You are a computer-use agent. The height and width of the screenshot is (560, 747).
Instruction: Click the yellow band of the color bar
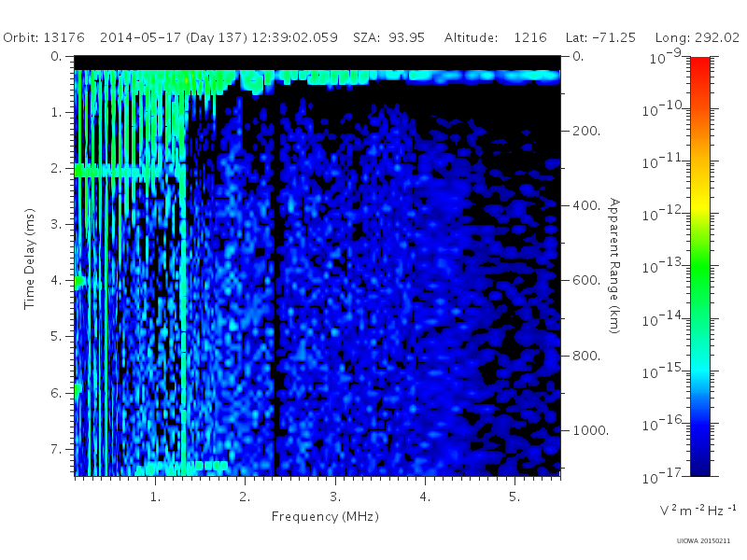[x=700, y=204]
